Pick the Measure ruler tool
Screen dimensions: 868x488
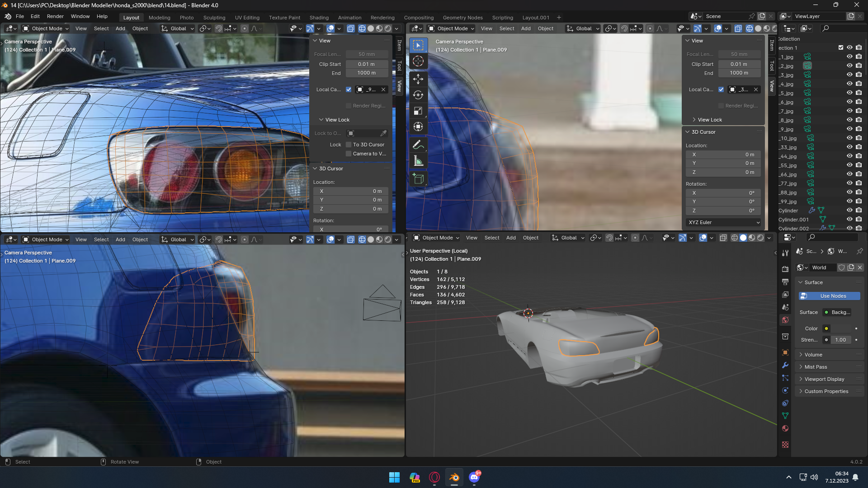pyautogui.click(x=418, y=161)
